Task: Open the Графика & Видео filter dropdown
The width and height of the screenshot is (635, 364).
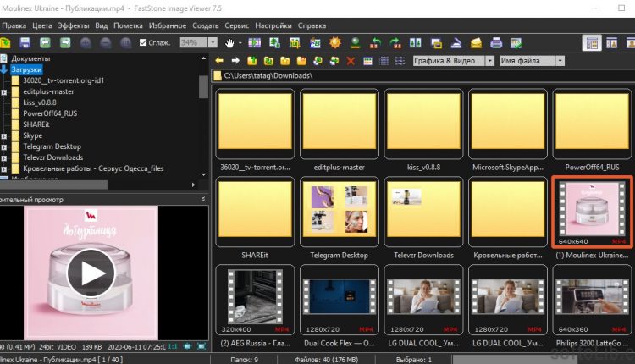Action: coord(489,61)
